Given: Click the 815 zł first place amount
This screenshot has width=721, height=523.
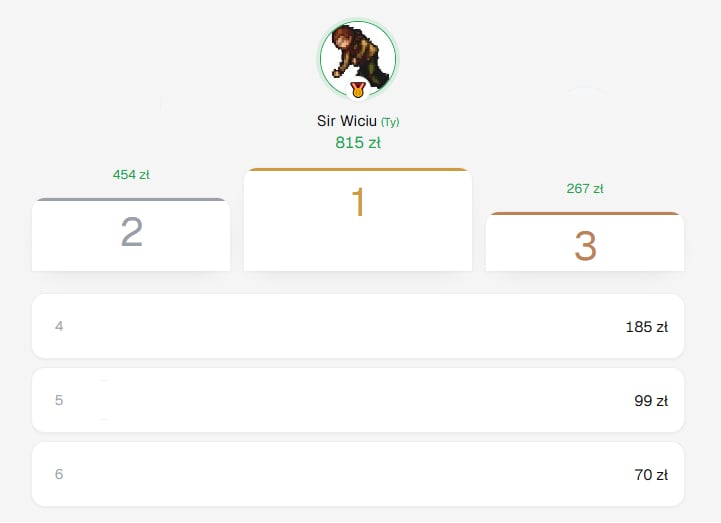Looking at the screenshot, I should pos(358,143).
